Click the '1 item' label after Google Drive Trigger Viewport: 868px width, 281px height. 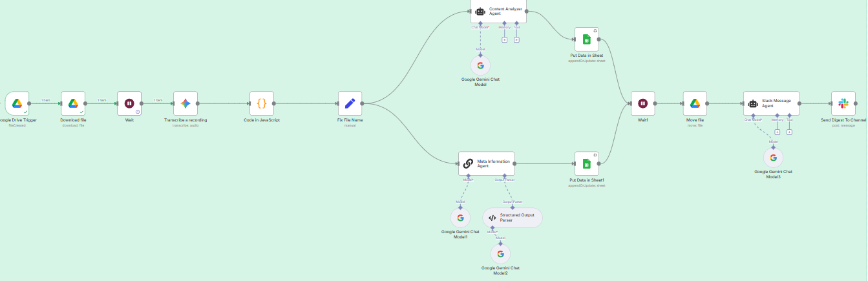click(x=45, y=100)
